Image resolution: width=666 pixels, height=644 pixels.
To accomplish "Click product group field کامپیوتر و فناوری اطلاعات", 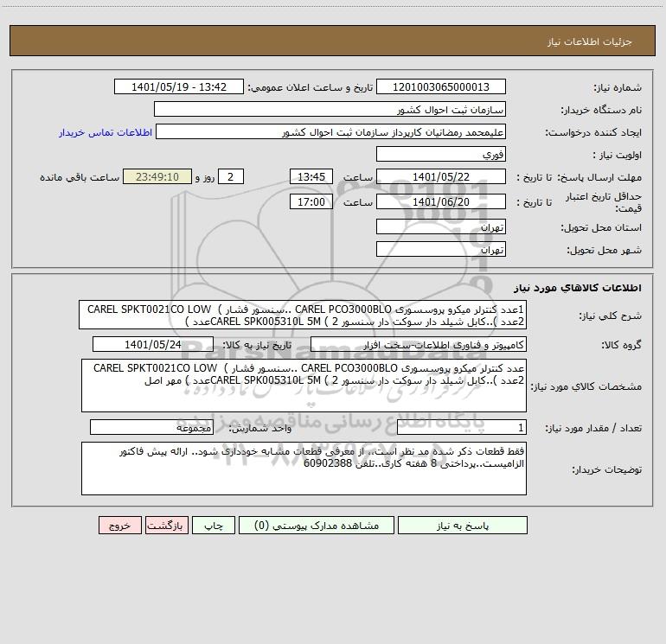I will pyautogui.click(x=419, y=344).
